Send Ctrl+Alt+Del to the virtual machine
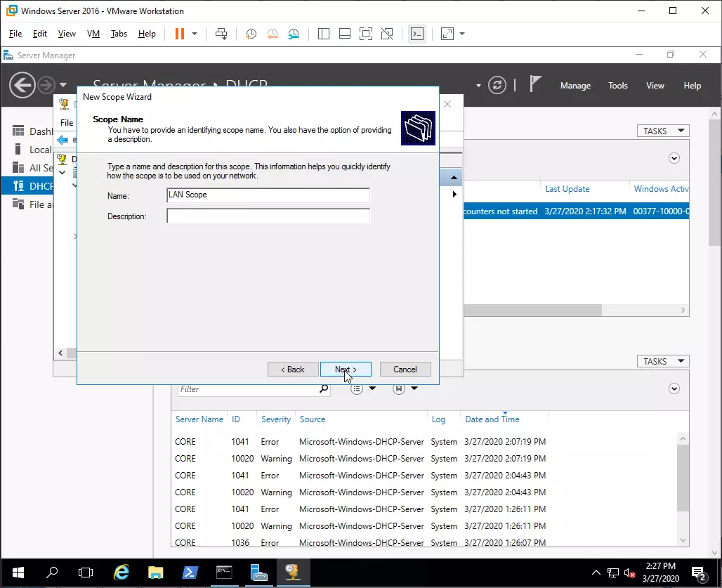The height and width of the screenshot is (588, 722). 221,34
